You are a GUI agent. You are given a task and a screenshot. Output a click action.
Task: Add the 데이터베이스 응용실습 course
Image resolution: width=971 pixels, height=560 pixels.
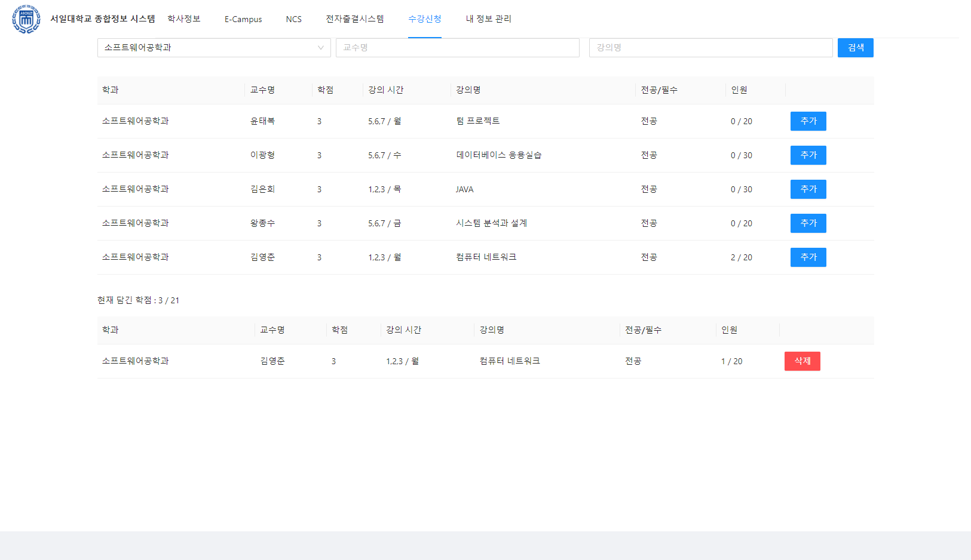[x=808, y=155]
